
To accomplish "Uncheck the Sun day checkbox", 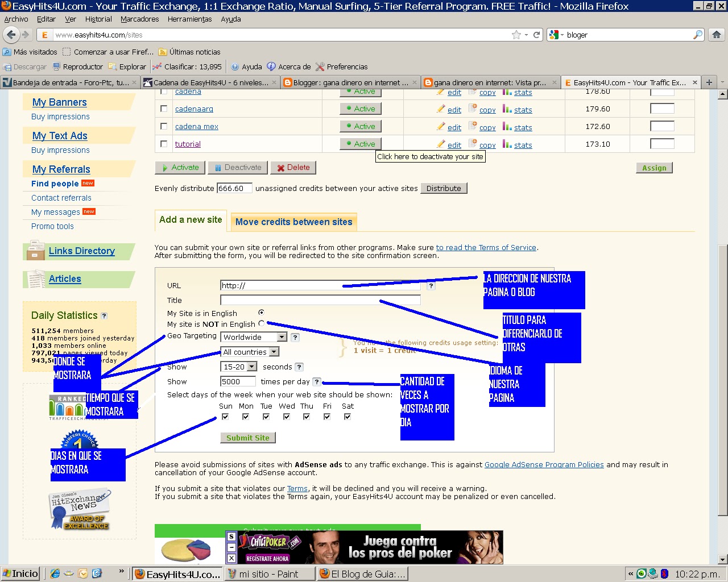I will 225,417.
